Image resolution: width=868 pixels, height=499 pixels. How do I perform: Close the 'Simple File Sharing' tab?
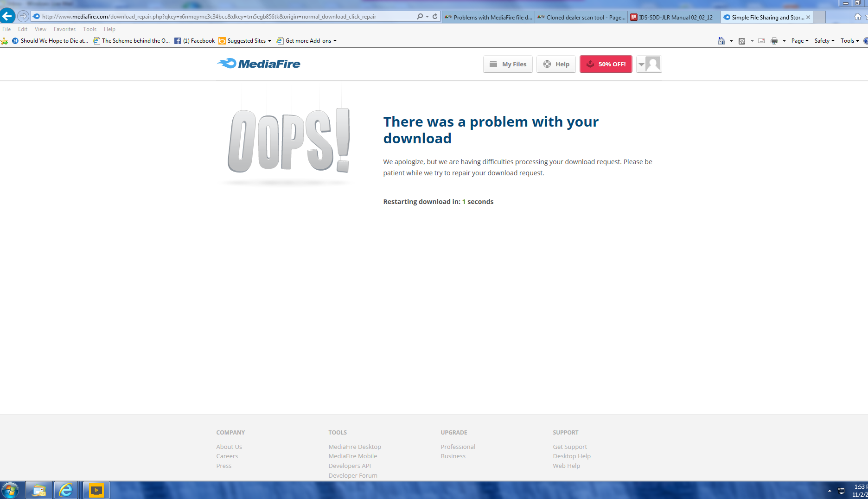pos(808,17)
